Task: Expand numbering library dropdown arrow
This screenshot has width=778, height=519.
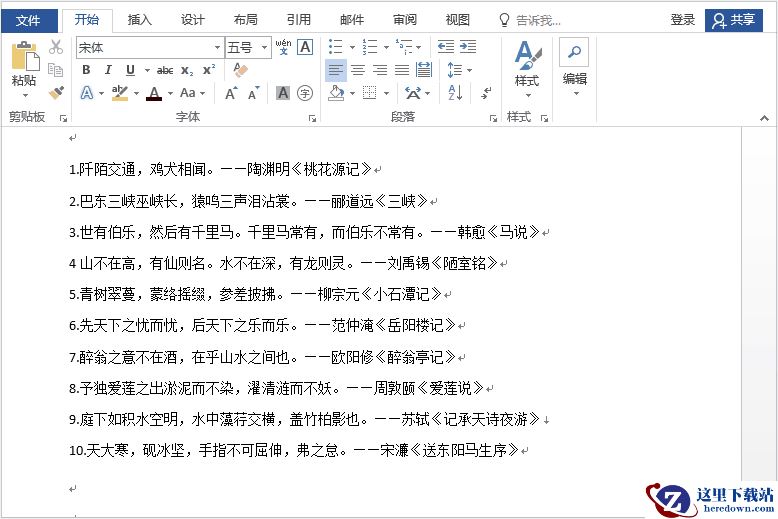Action: [386, 48]
